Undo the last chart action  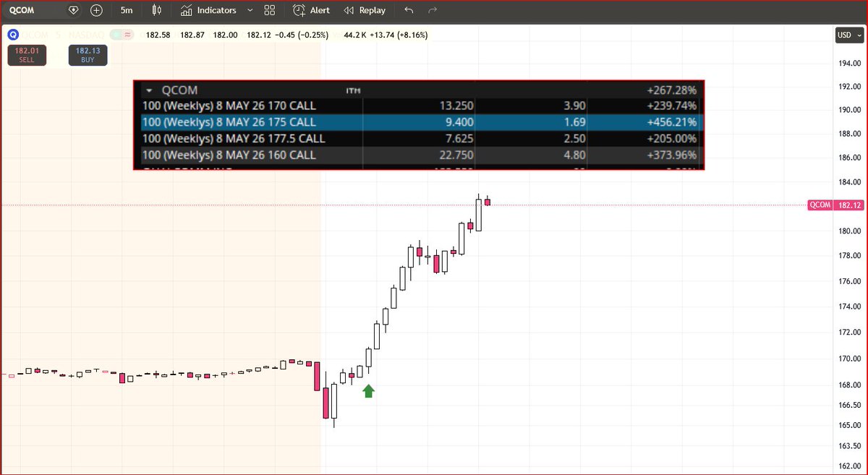[409, 11]
